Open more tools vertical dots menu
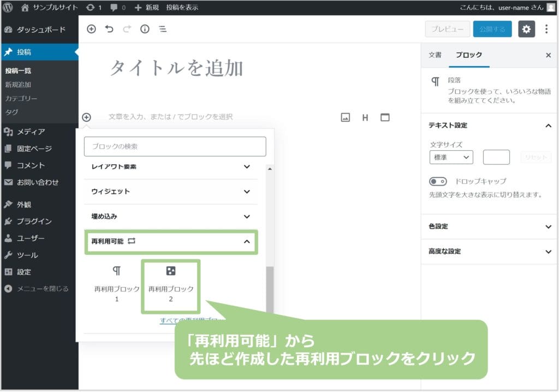 (x=546, y=29)
